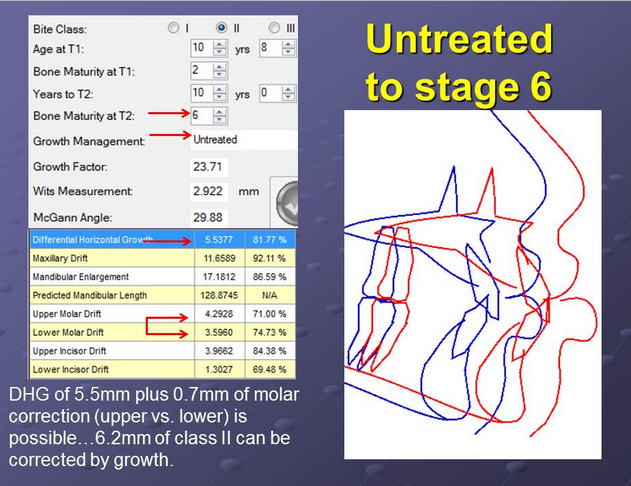Select Bite Class II radio button
Image resolution: width=631 pixels, height=486 pixels.
[223, 27]
